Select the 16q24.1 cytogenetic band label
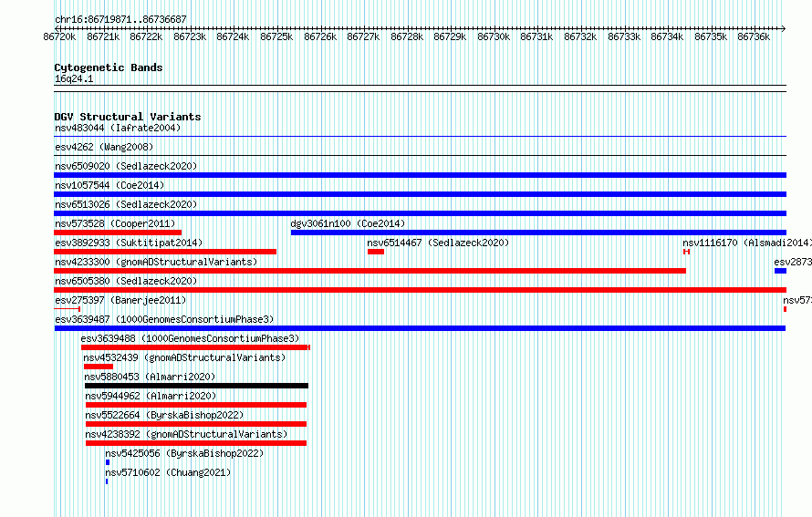Image resolution: width=812 pixels, height=517 pixels. click(x=74, y=78)
